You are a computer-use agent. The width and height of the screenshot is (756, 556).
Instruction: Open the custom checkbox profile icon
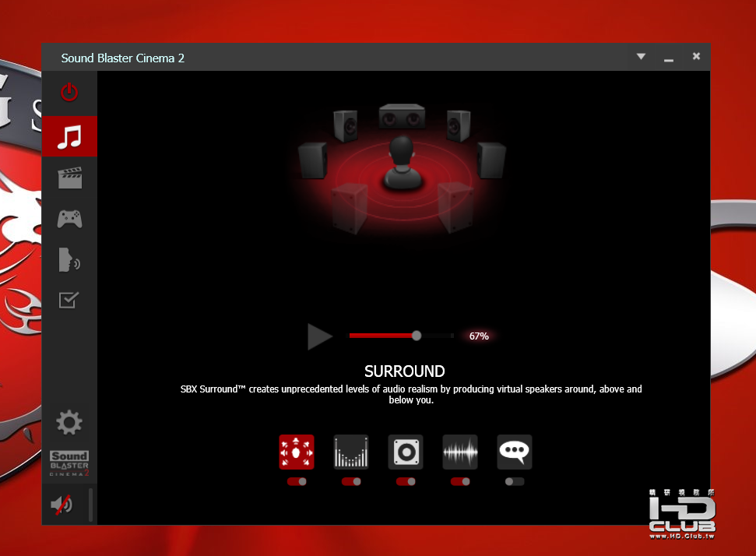tap(69, 300)
